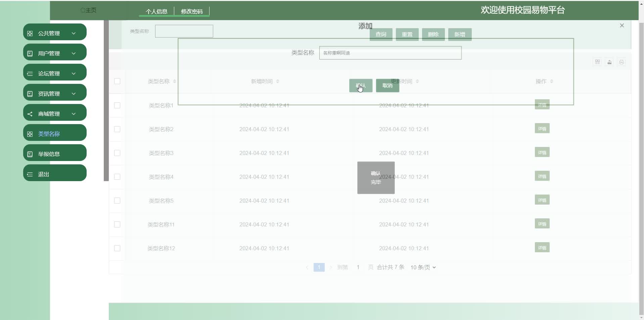Click the print icon above table
Image resolution: width=644 pixels, height=320 pixels.
pos(622,62)
